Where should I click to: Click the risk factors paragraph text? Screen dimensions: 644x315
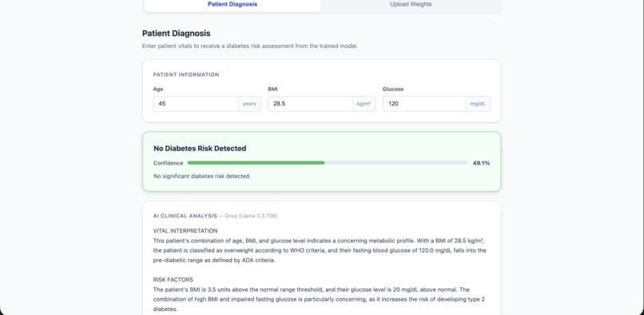[x=319, y=299]
